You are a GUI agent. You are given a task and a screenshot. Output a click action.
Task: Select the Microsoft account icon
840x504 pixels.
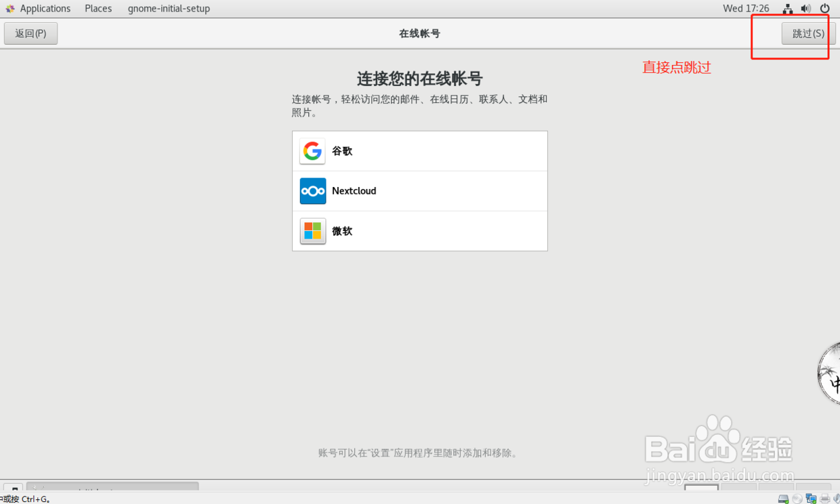click(x=312, y=231)
